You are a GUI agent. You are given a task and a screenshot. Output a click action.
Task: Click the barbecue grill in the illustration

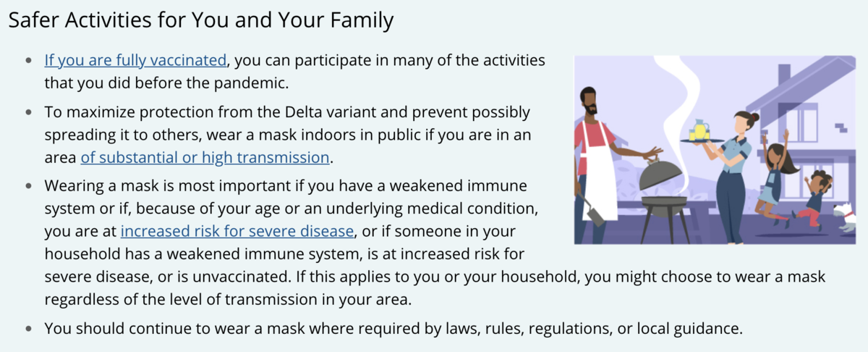pyautogui.click(x=663, y=205)
